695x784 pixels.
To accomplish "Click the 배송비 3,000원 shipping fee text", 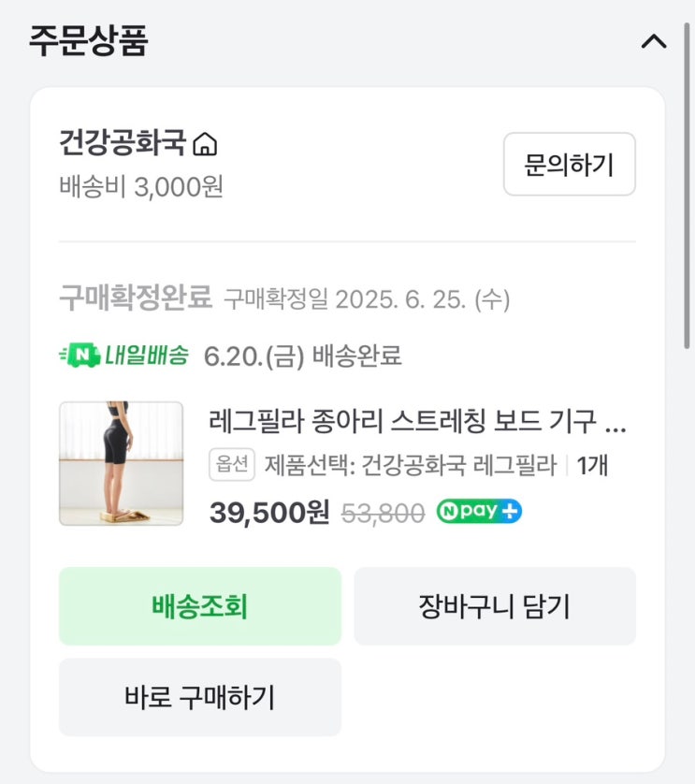I will coord(141,186).
